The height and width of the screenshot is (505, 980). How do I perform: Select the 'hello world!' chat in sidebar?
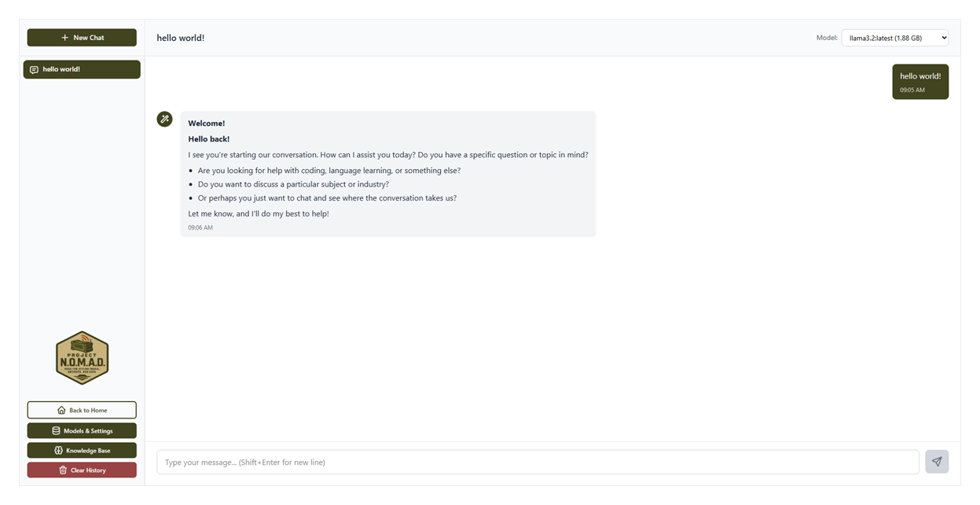[82, 70]
